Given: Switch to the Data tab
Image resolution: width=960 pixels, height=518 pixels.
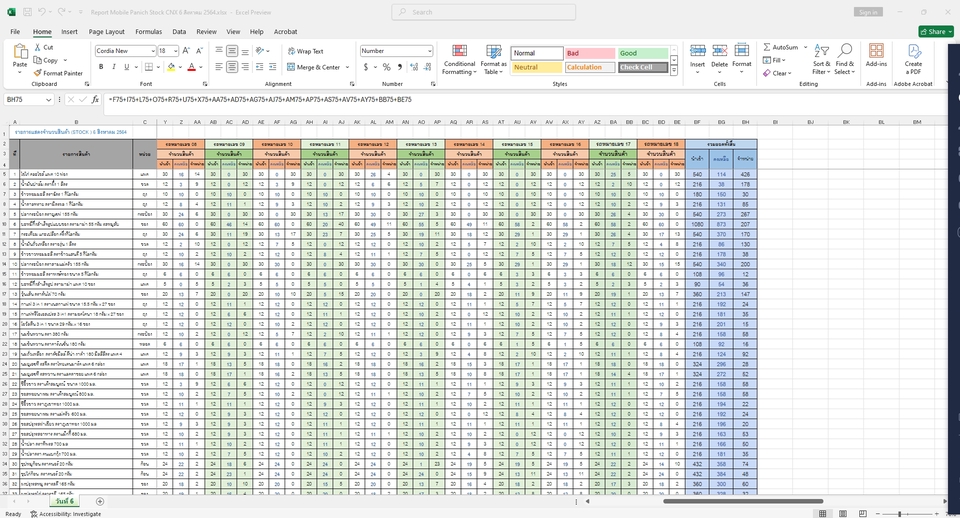Looking at the screenshot, I should tap(179, 31).
